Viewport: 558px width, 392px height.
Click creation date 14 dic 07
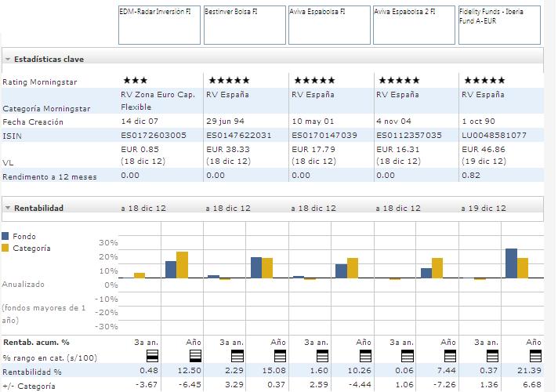(x=139, y=121)
